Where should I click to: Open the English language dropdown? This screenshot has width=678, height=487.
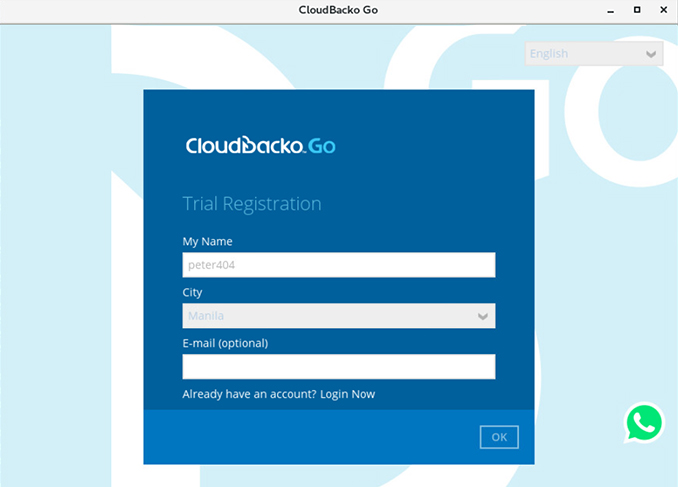(594, 54)
